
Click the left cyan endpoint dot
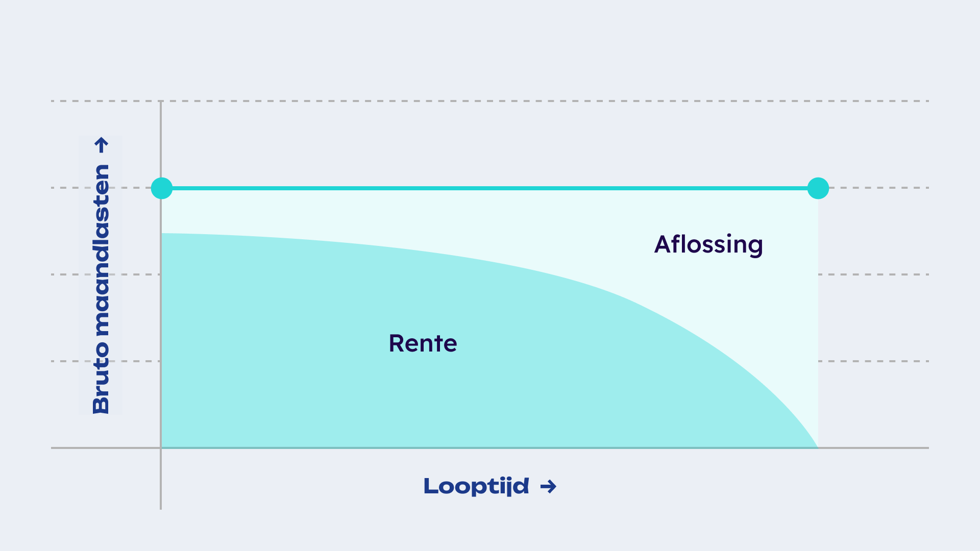pos(162,188)
